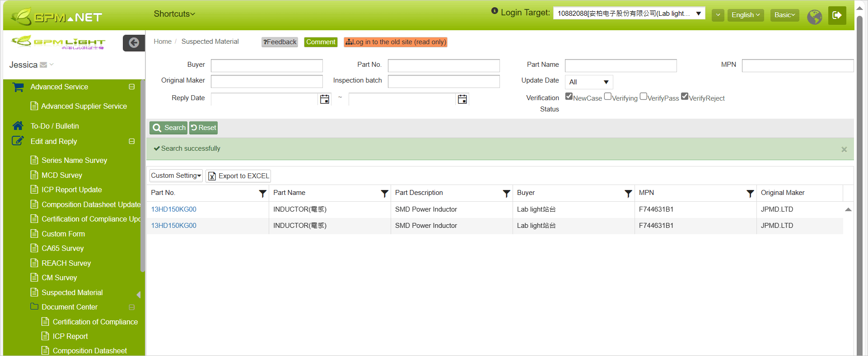The width and height of the screenshot is (868, 356).
Task: Click the globe icon in header
Action: coord(815,17)
